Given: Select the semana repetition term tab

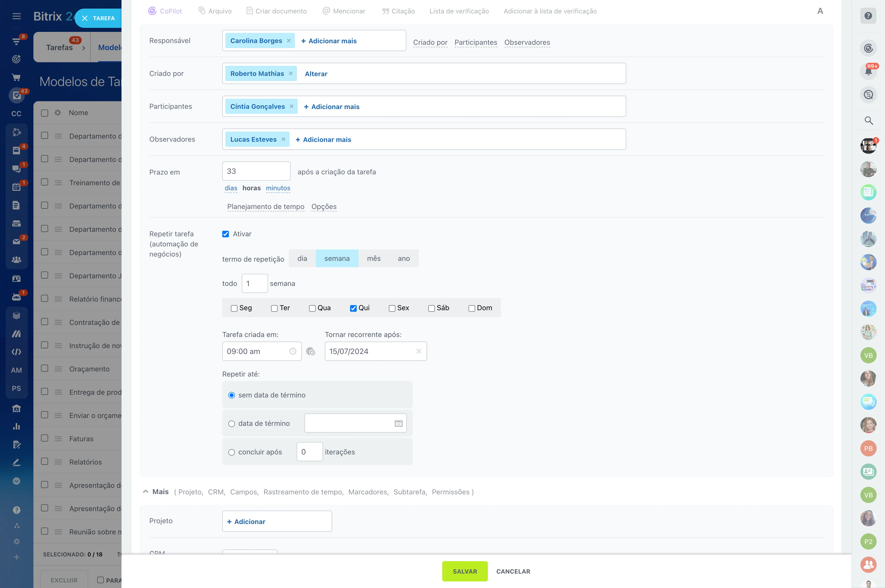Looking at the screenshot, I should tap(337, 258).
